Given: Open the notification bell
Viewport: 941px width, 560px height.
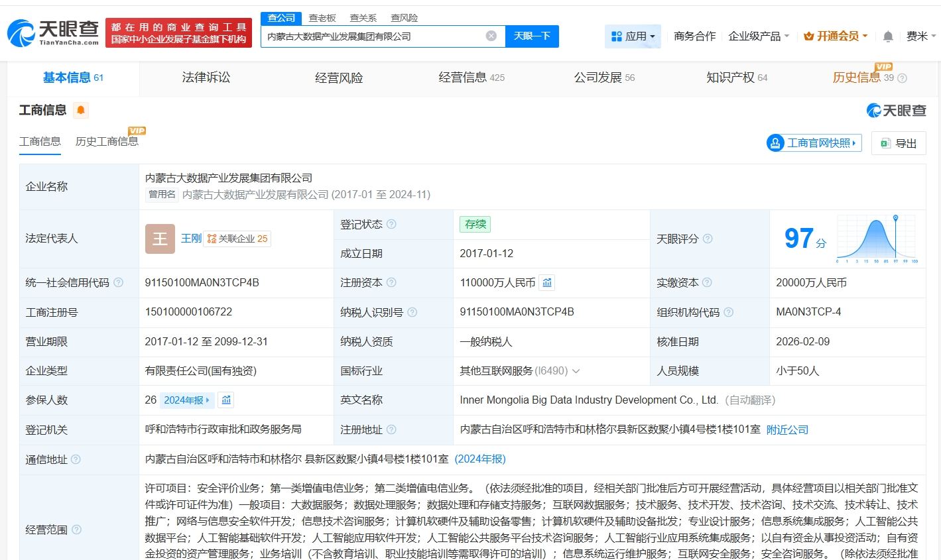Looking at the screenshot, I should coord(888,36).
